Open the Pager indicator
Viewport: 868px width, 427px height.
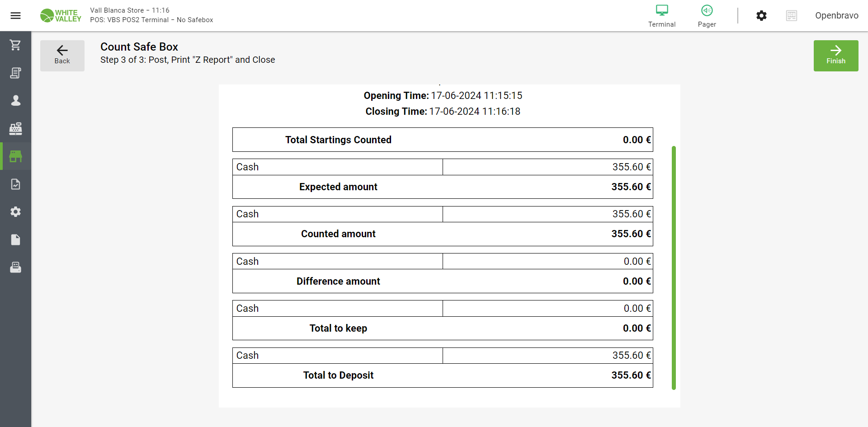pos(707,16)
